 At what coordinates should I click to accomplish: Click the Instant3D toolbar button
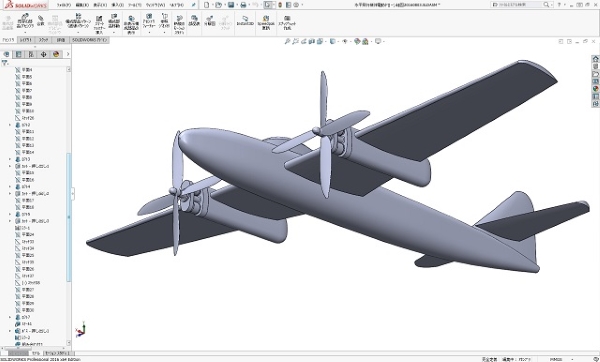245,21
